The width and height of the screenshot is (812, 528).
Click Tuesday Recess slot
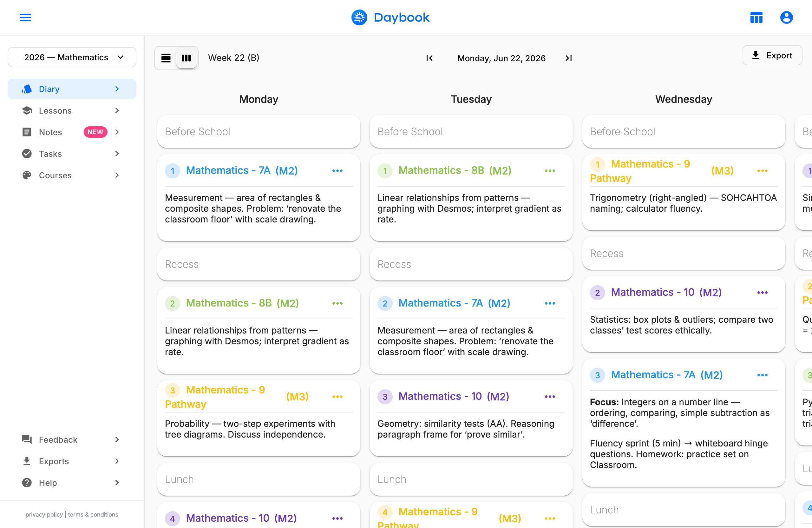coord(471,264)
